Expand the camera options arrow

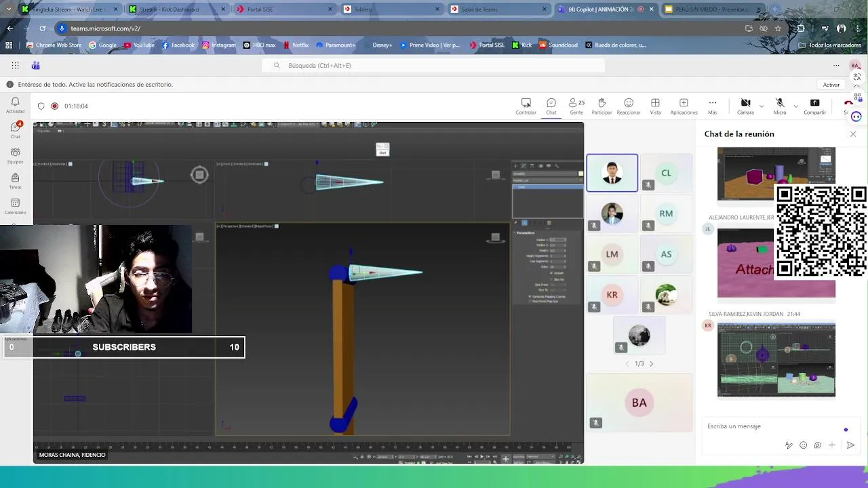tap(762, 106)
